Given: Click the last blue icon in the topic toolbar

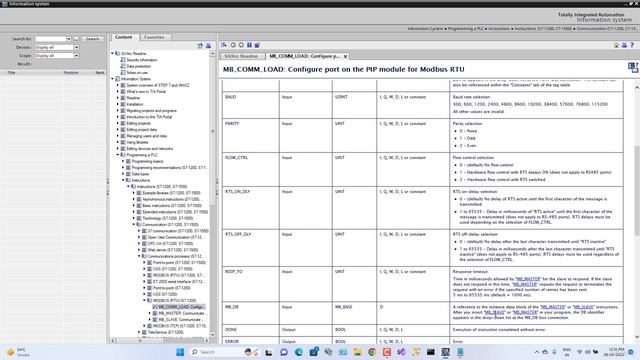Looking at the screenshot, I should tap(257, 45).
